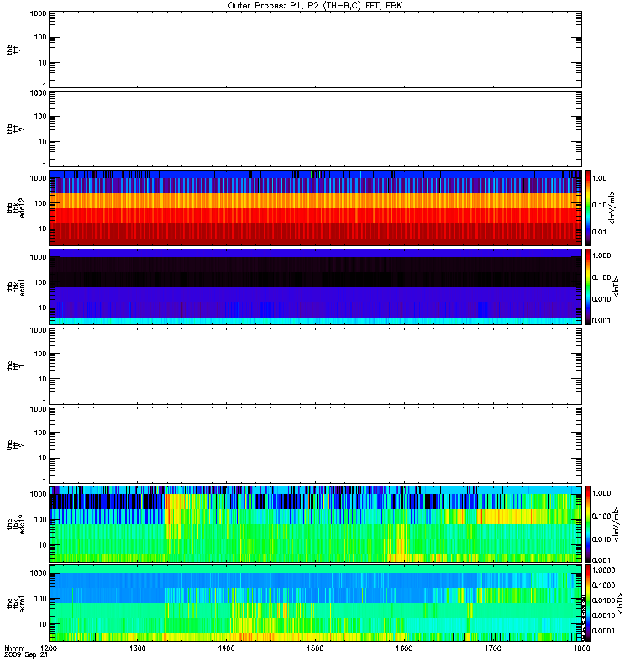The image size is (630, 672).
Task: Click the thc fbk scm1 color bar
Action: pyautogui.click(x=588, y=603)
